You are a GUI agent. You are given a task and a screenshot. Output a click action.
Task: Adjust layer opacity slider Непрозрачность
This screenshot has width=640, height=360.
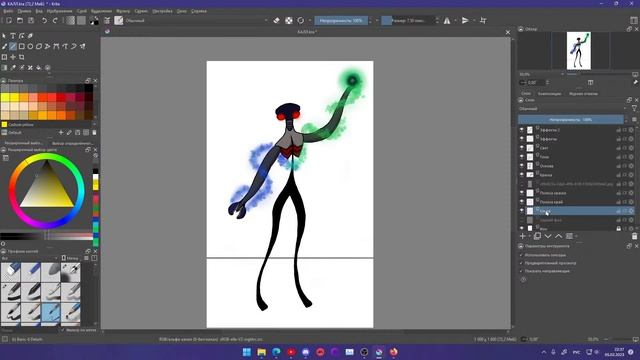pyautogui.click(x=571, y=120)
